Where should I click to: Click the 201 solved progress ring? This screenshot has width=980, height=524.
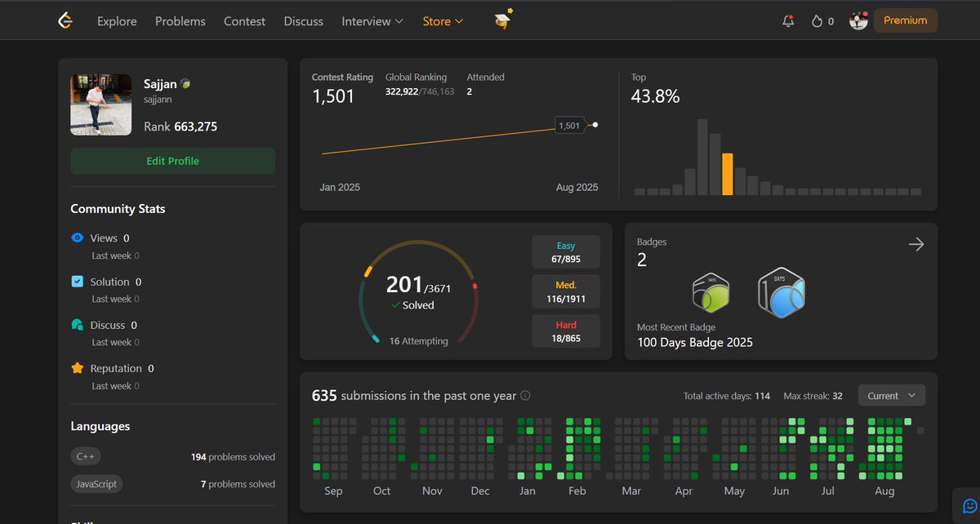pyautogui.click(x=419, y=292)
